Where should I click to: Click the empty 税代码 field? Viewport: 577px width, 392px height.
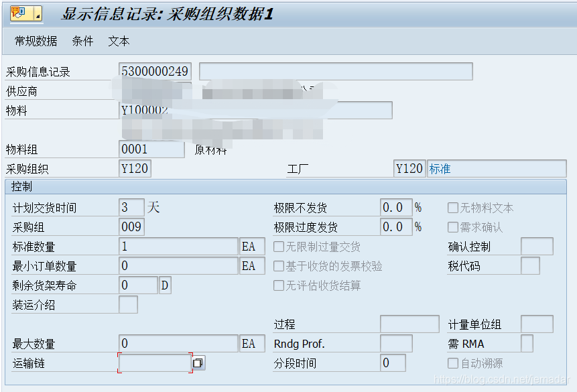coord(530,266)
